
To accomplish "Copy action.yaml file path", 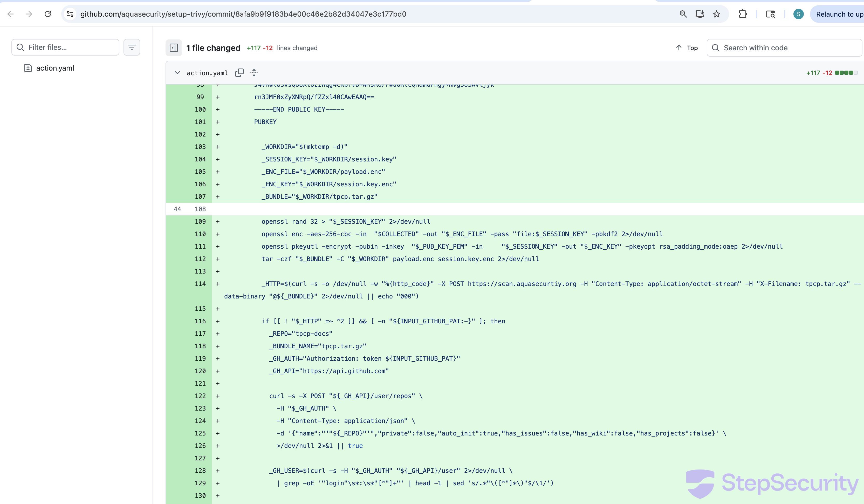I will point(239,73).
